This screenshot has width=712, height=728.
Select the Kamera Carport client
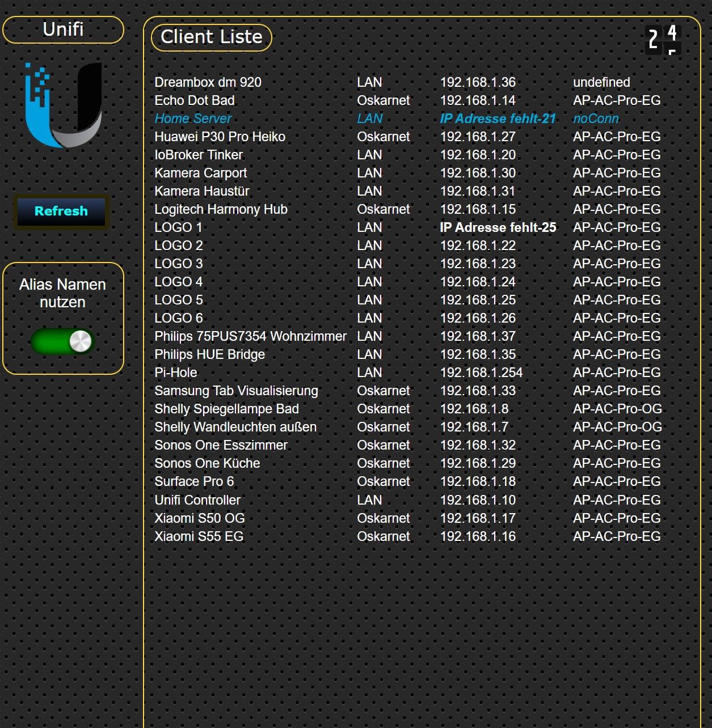(x=201, y=173)
